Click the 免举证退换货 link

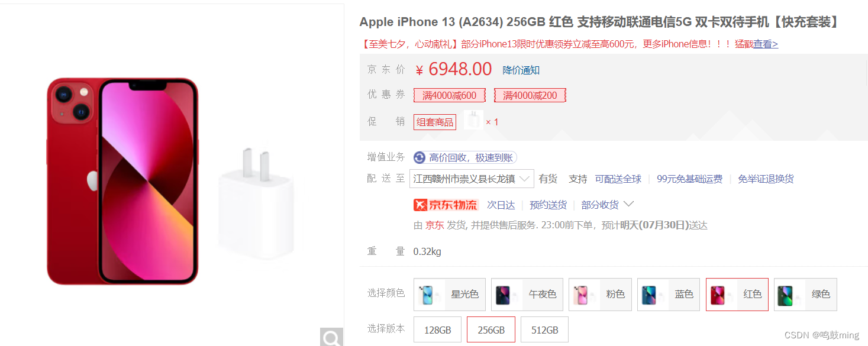point(766,179)
